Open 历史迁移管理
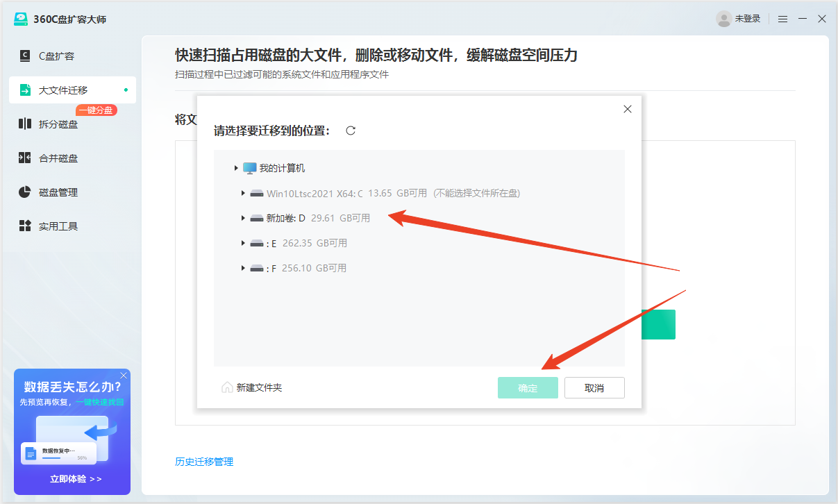Viewport: 838px width, 504px height. [x=204, y=461]
